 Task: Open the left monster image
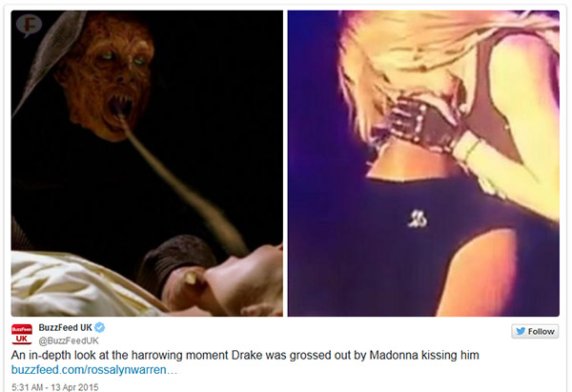(x=147, y=163)
